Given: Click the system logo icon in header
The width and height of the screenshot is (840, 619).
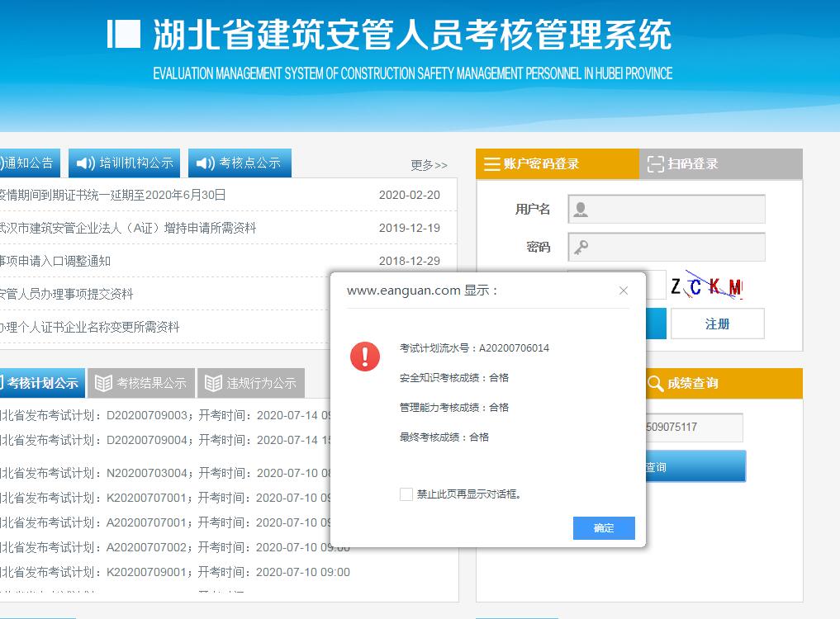Looking at the screenshot, I should (x=123, y=35).
